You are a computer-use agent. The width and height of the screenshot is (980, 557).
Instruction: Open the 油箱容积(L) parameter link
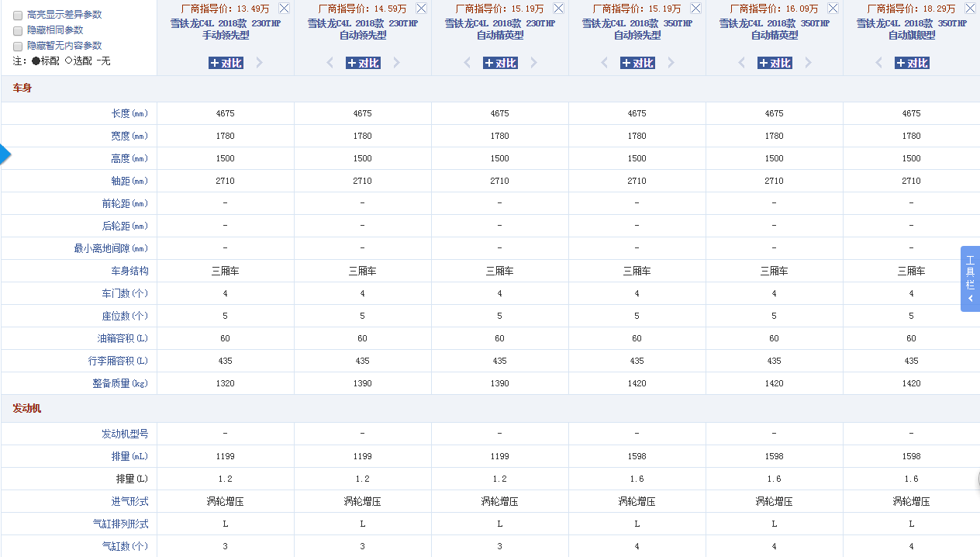(122, 338)
